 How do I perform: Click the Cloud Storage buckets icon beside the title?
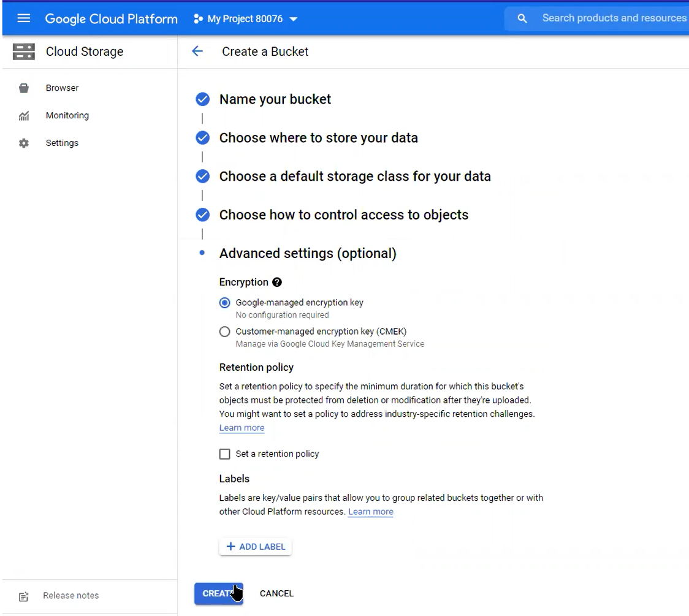[x=23, y=51]
